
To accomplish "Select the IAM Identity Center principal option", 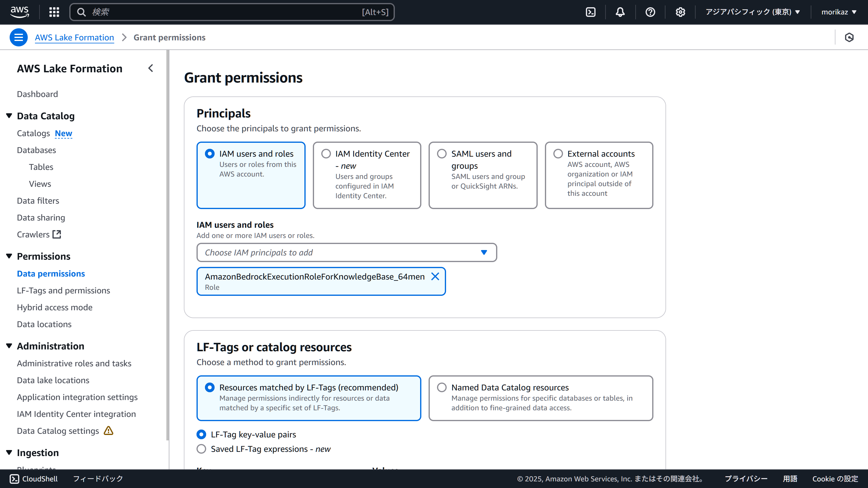I will pyautogui.click(x=326, y=154).
